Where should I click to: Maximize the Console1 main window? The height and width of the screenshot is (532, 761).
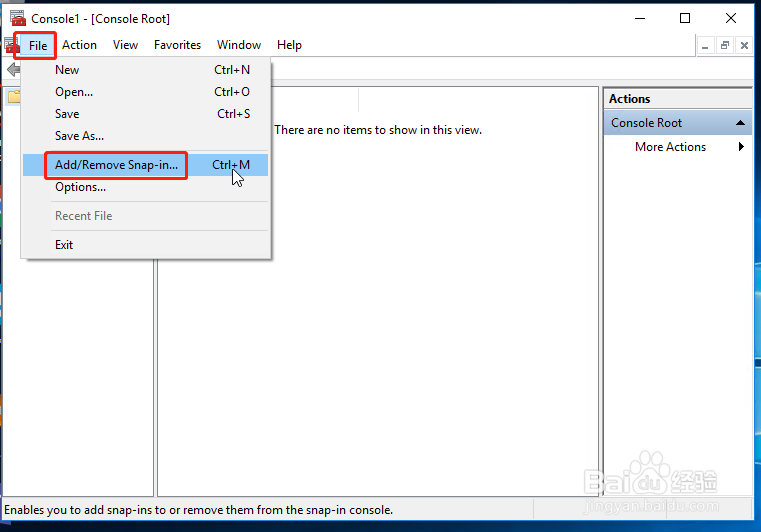click(x=685, y=18)
